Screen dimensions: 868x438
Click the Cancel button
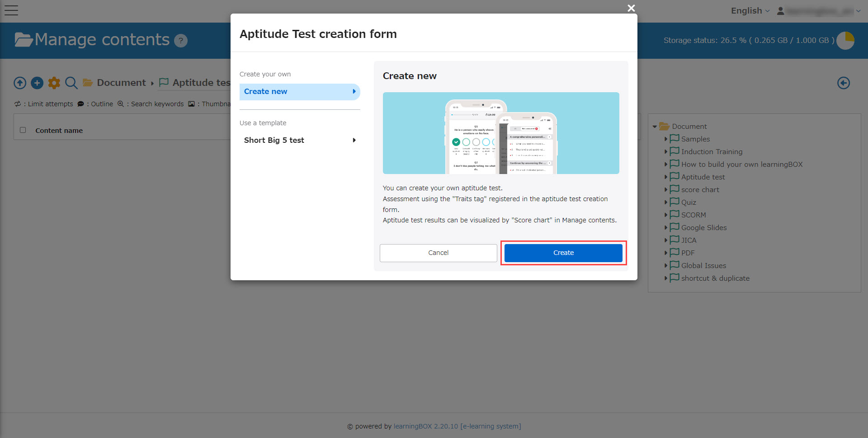tap(438, 253)
